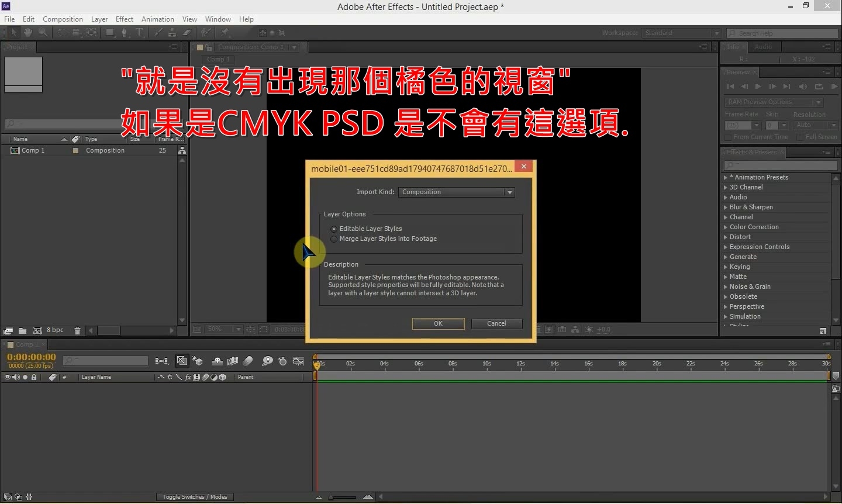842x504 pixels.
Task: Select the Pan Behind anchor tool
Action: [x=91, y=33]
